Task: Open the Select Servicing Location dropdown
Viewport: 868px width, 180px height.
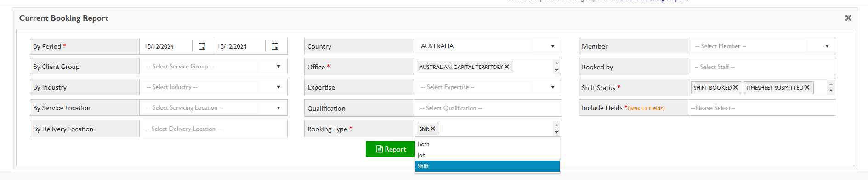Action: click(213, 108)
